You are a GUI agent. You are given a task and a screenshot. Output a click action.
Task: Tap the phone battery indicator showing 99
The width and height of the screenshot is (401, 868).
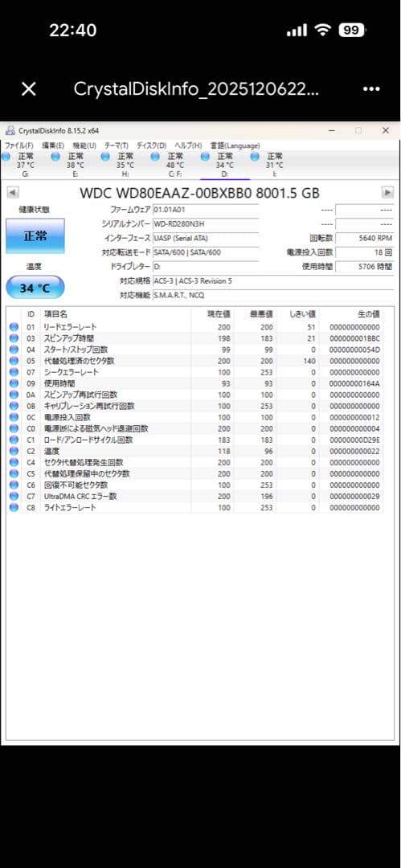[351, 31]
